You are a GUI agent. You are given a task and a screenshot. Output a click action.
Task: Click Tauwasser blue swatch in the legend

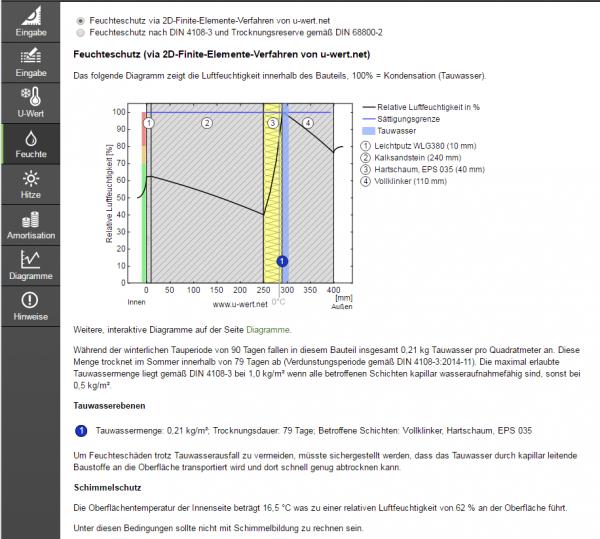point(369,131)
